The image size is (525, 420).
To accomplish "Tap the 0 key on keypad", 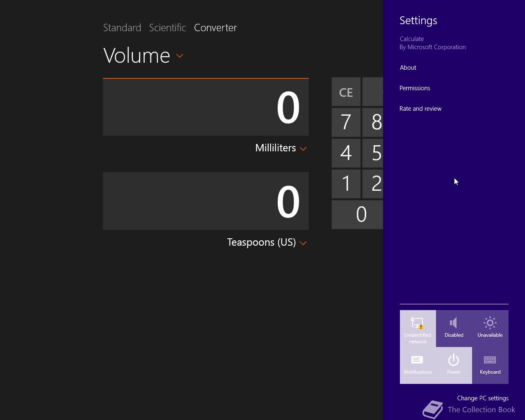I will [357, 215].
